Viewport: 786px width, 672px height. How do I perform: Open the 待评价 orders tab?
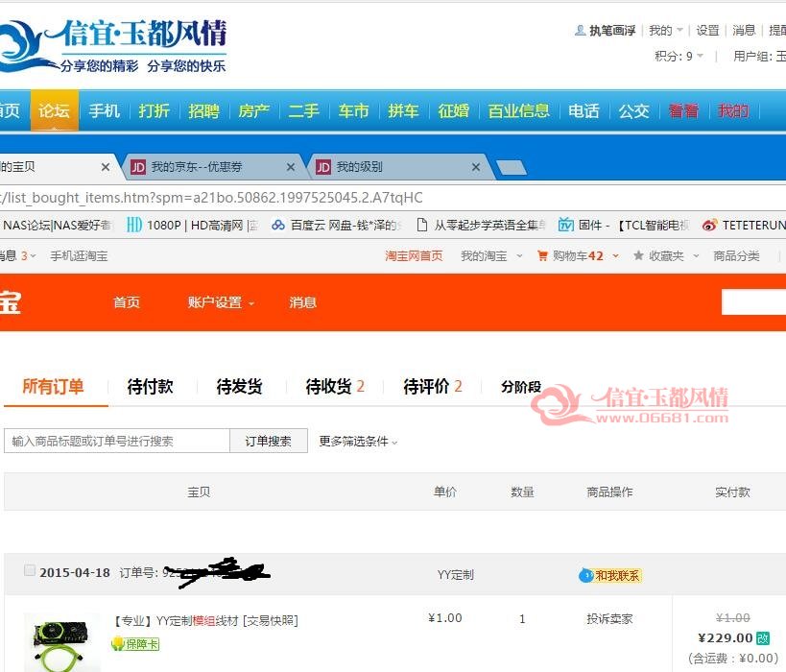point(433,387)
